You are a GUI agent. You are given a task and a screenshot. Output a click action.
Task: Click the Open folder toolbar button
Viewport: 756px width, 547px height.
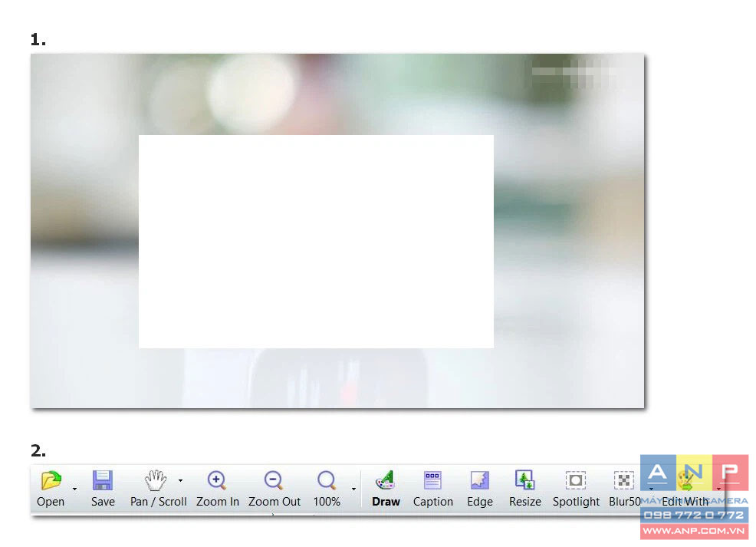51,489
